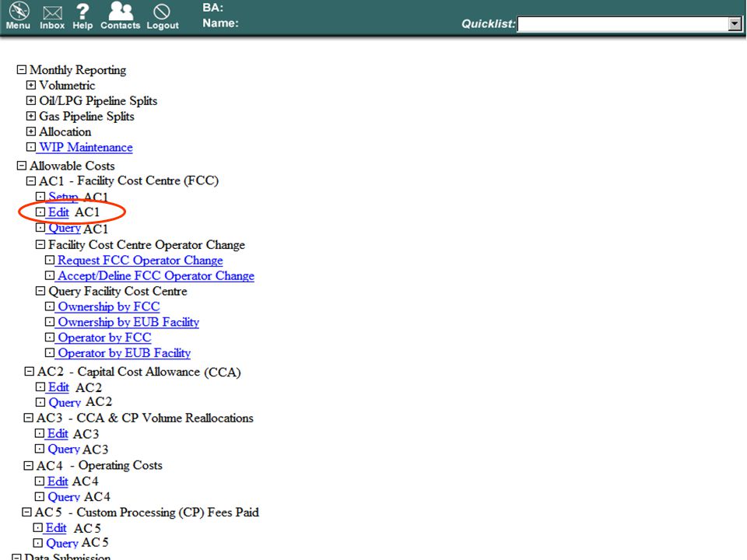Collapse AC2 - Capital Cost Allowance node
The height and width of the screenshot is (560, 747).
[x=29, y=372]
